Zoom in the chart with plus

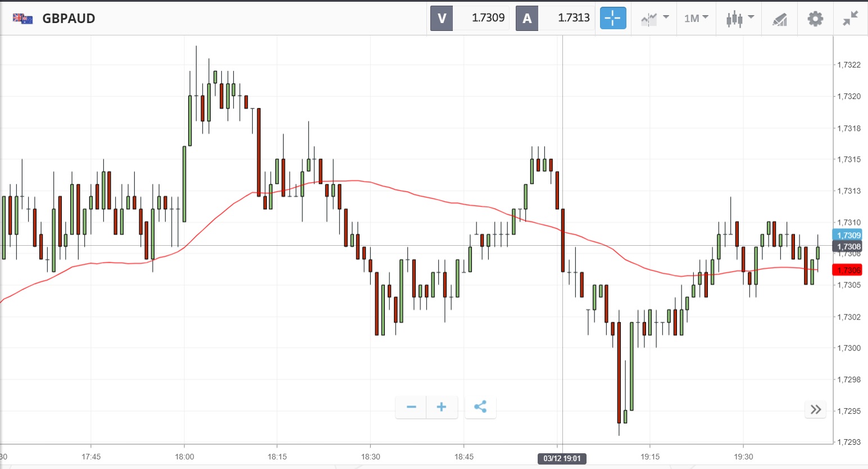pyautogui.click(x=442, y=407)
